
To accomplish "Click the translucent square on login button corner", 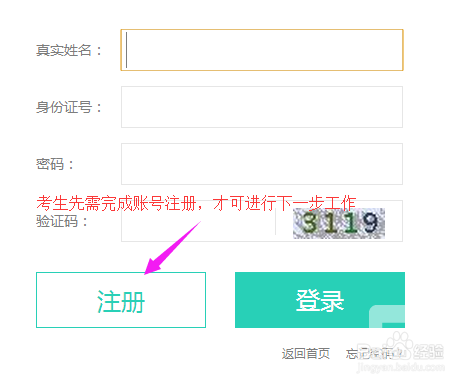I will [x=387, y=316].
